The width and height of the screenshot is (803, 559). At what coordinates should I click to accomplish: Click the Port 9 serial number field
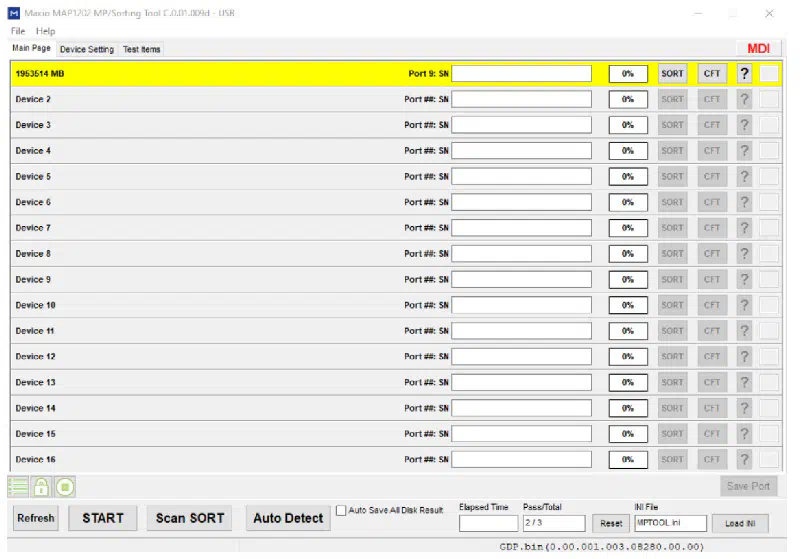point(521,74)
